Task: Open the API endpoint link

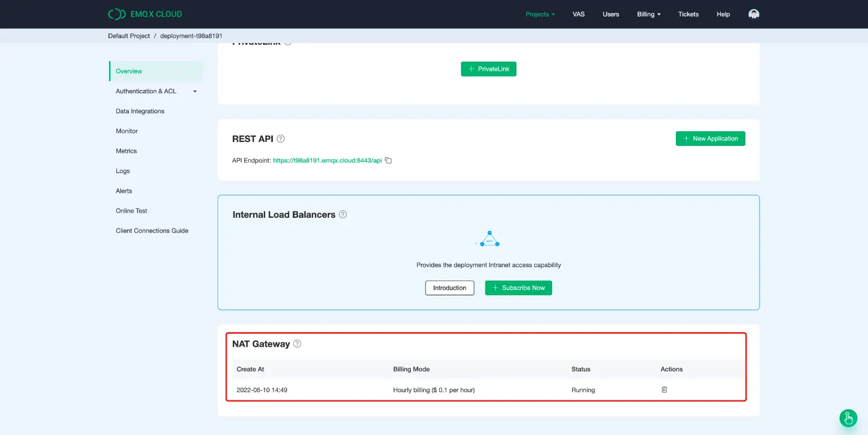Action: click(x=327, y=161)
